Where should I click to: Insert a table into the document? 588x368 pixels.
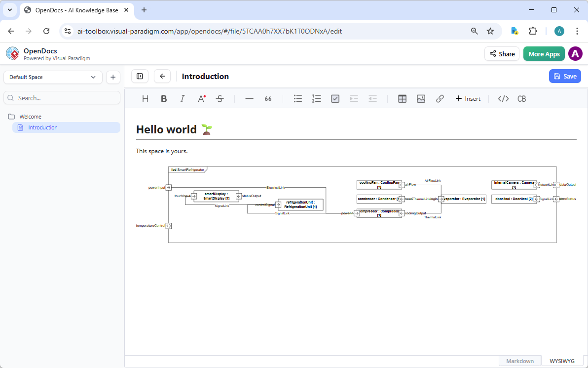click(402, 98)
